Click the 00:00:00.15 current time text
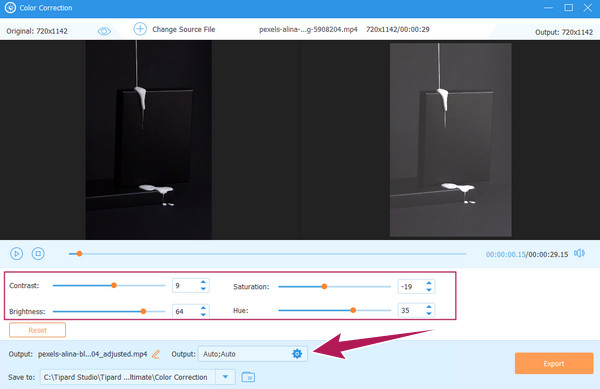Image resolution: width=600 pixels, height=389 pixels. pyautogui.click(x=505, y=254)
